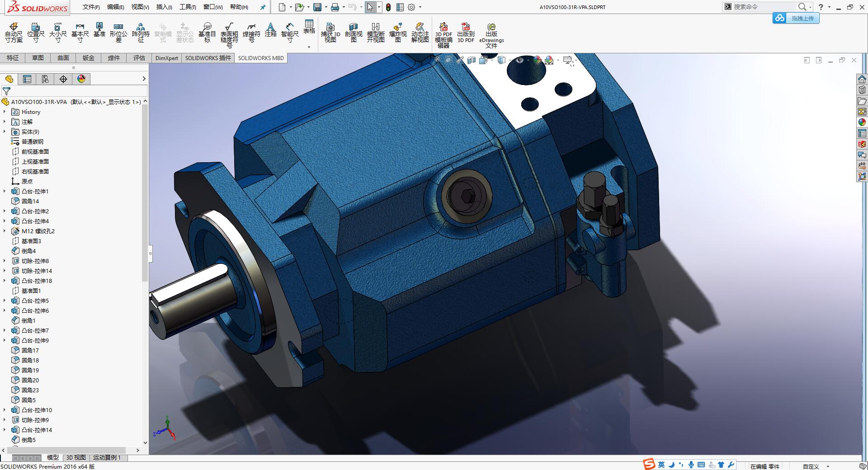Open the 插入(I) menu
This screenshot has width=868, height=470.
[x=164, y=7]
